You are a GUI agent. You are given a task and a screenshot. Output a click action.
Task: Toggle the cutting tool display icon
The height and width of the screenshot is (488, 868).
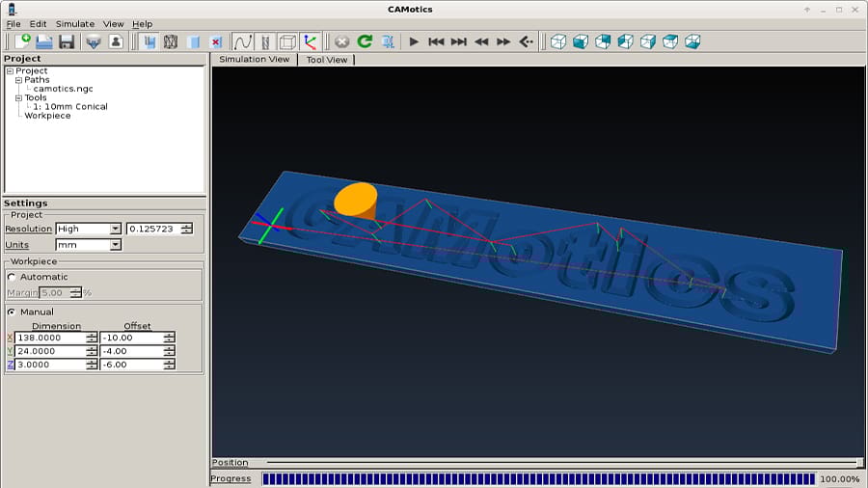click(265, 41)
